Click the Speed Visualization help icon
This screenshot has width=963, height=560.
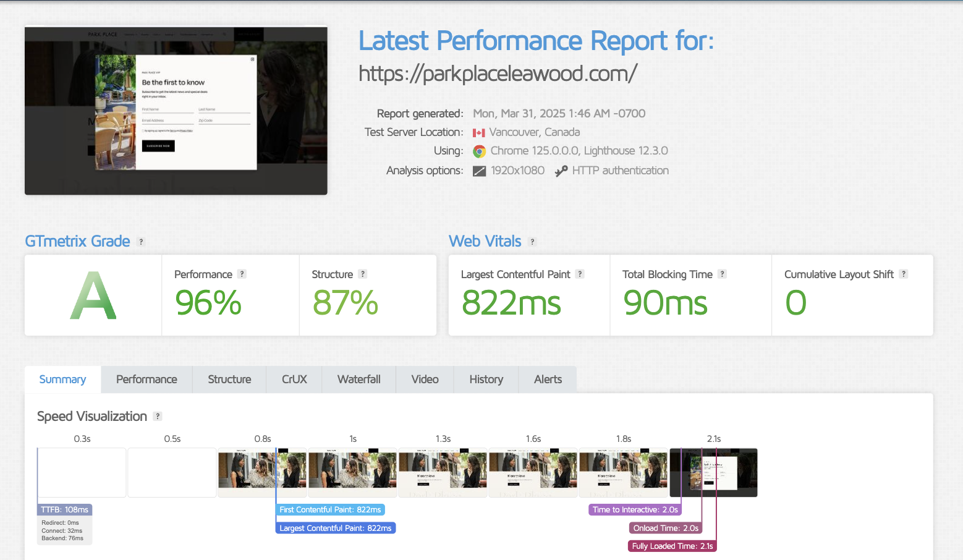coord(158,416)
